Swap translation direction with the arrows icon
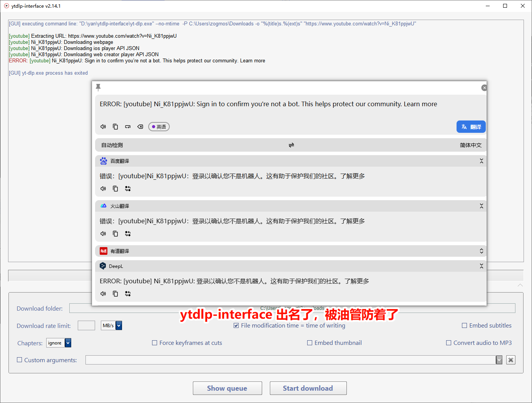Image resolution: width=532 pixels, height=403 pixels. [x=291, y=145]
